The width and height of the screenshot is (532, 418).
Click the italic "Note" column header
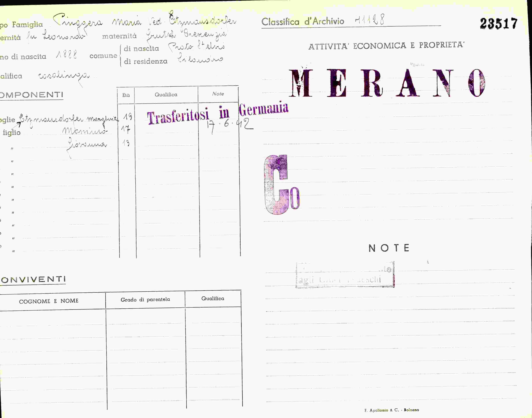tap(218, 94)
